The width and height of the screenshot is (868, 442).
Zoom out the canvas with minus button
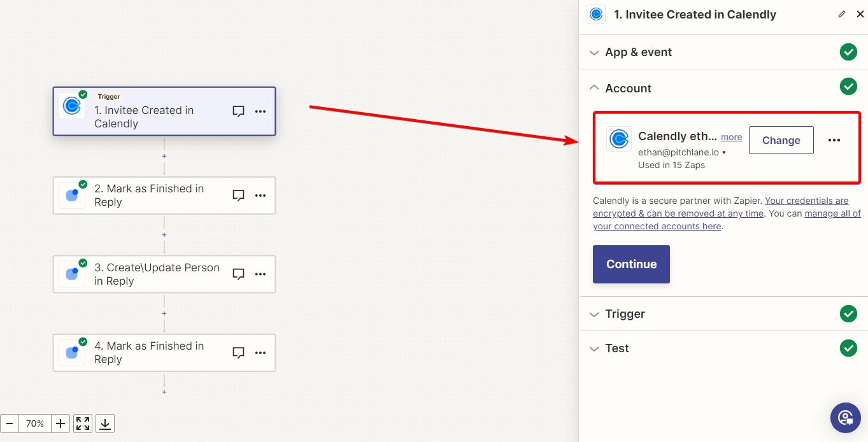click(x=10, y=424)
